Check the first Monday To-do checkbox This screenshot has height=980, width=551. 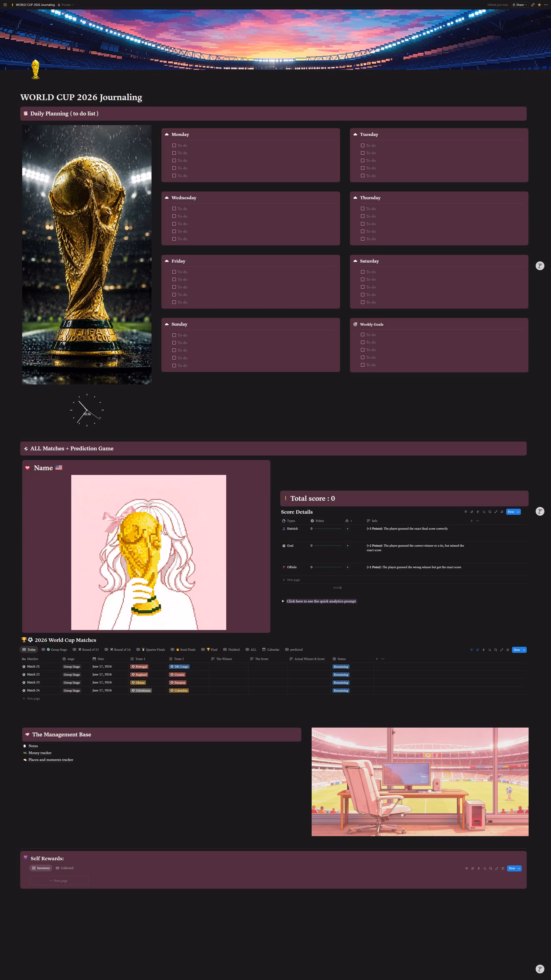(x=174, y=145)
